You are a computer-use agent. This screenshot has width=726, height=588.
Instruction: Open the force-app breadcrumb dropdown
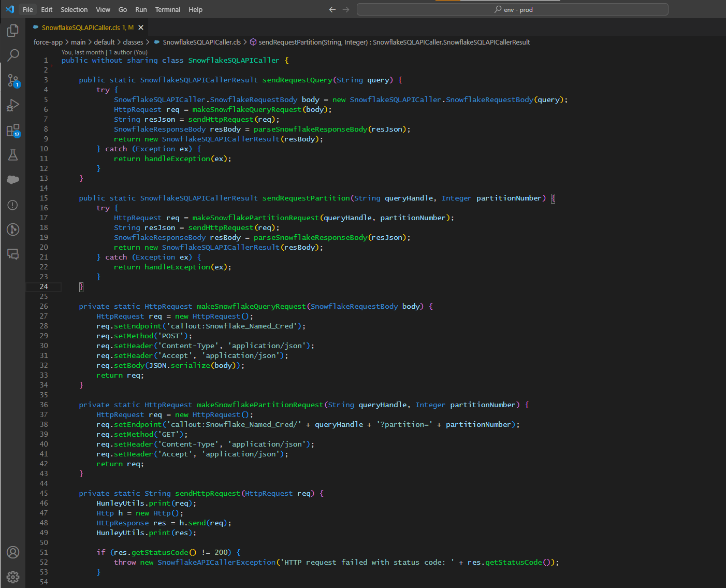tap(48, 42)
